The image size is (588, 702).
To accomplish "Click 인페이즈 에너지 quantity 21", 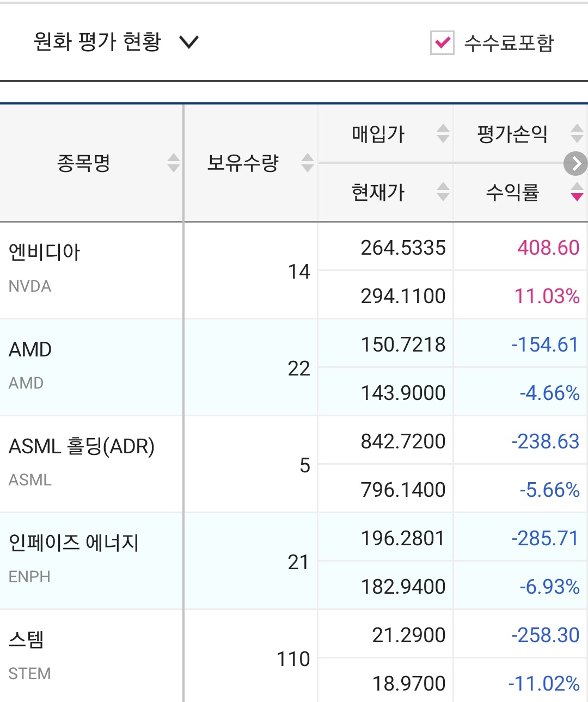I will 298,562.
